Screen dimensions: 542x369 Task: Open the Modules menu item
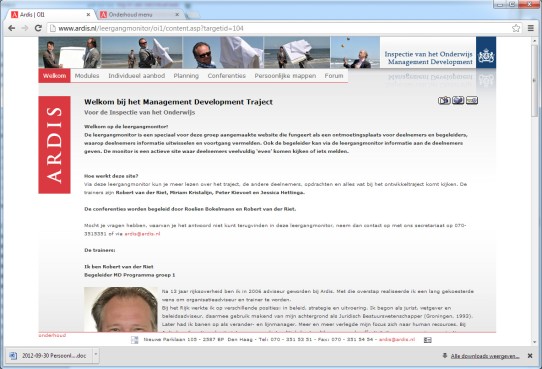coord(87,76)
